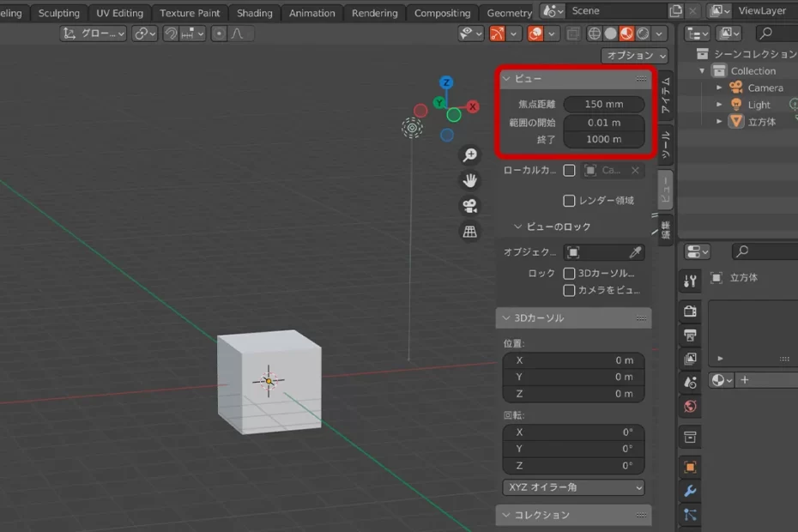Switch perspective/orthographic with the grid icon
798x532 pixels.
tap(470, 232)
